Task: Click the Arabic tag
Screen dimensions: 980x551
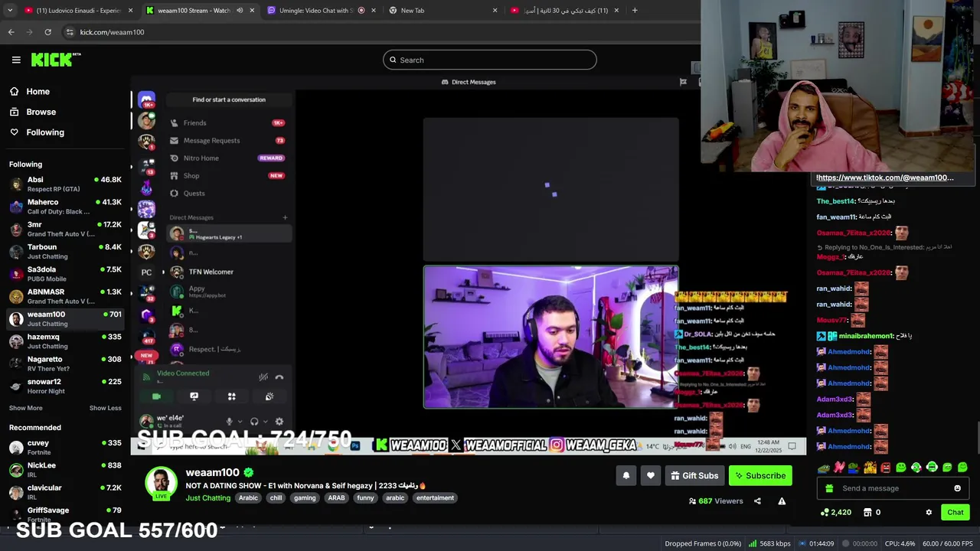Action: (x=248, y=497)
